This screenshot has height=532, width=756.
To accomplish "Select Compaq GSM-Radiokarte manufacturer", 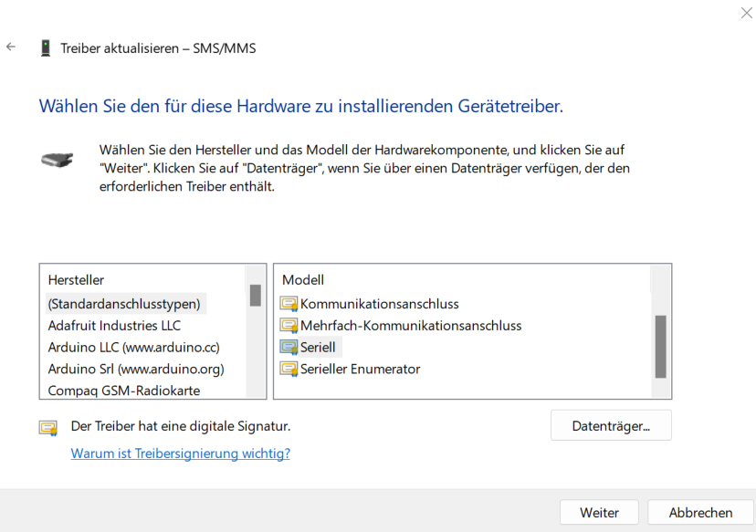I will (x=124, y=391).
